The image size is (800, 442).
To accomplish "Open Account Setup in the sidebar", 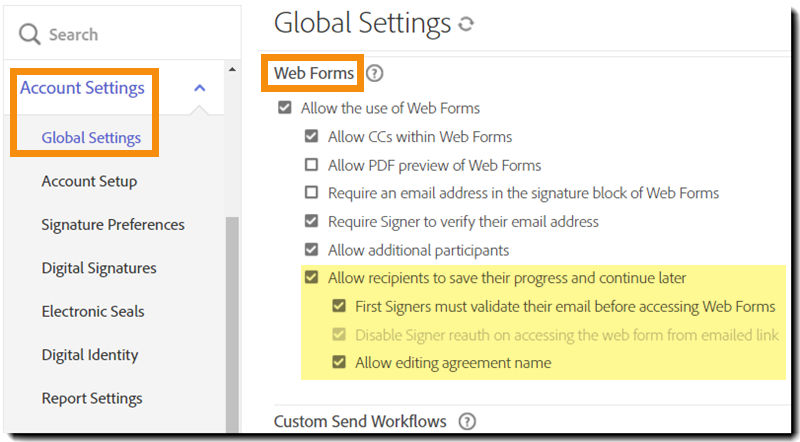I will tap(89, 181).
